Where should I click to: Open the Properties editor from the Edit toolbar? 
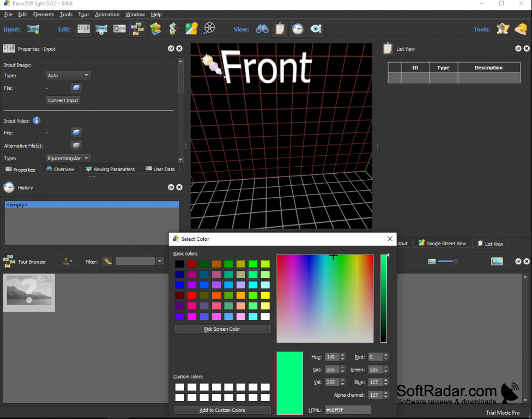[83, 29]
